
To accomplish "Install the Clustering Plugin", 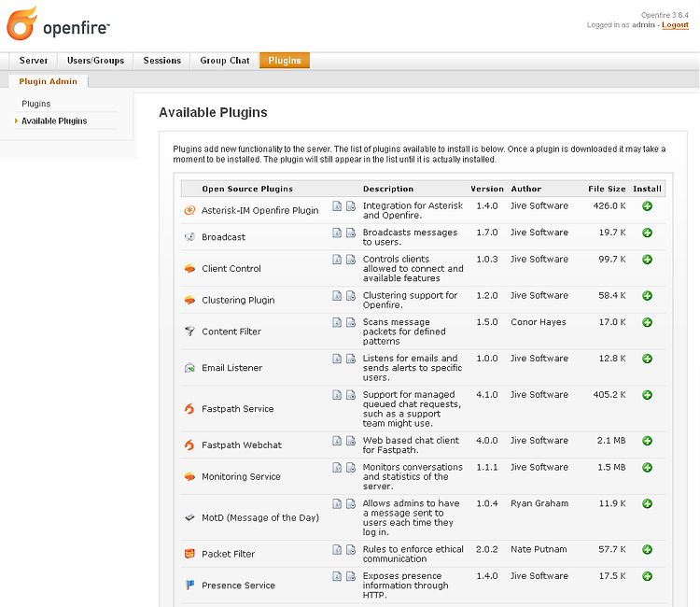I will point(647,296).
